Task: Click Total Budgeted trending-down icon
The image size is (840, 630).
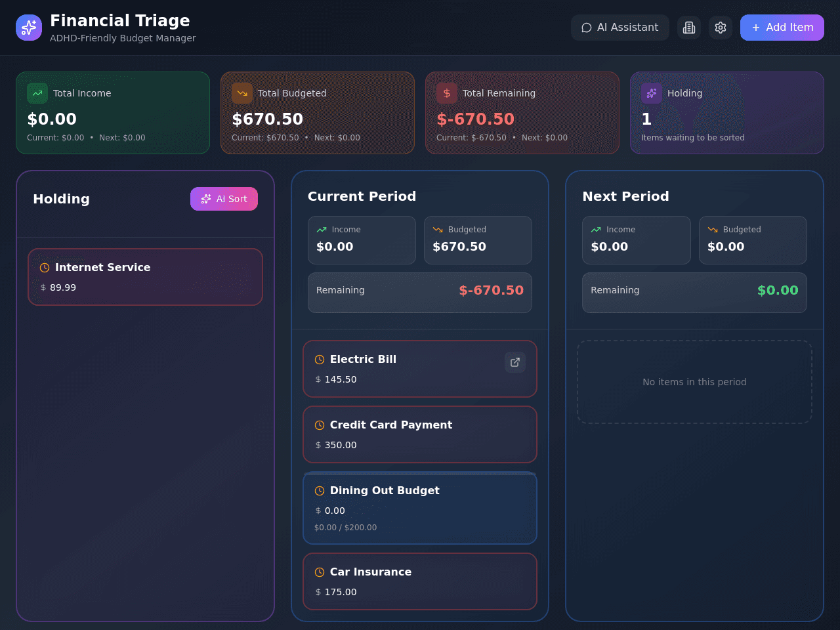Action: pos(242,93)
